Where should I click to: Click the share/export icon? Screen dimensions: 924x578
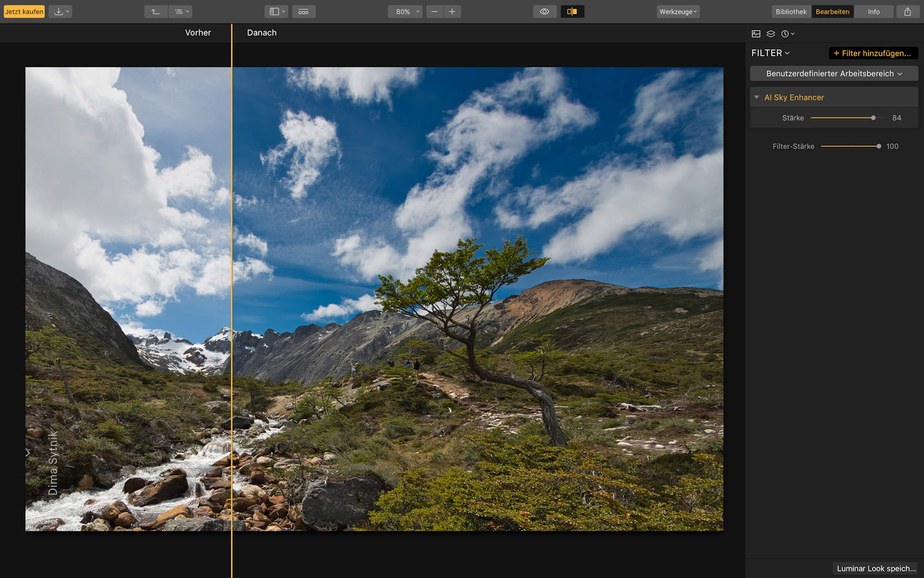click(x=907, y=12)
